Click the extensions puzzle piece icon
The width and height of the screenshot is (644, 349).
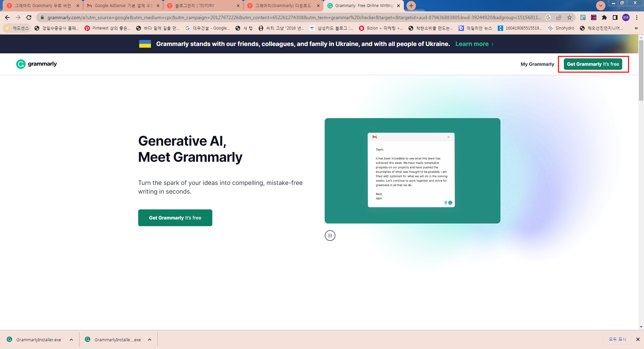pyautogui.click(x=605, y=17)
